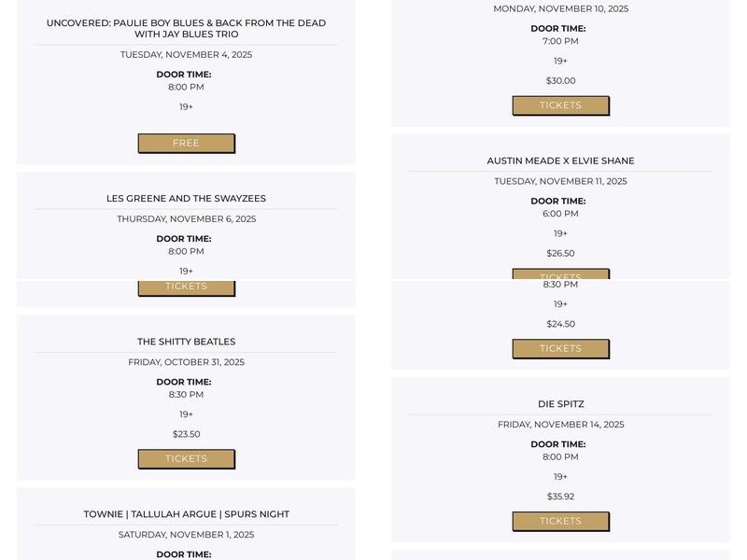
Task: Click the FREE button for Uncovered event
Action: [186, 143]
